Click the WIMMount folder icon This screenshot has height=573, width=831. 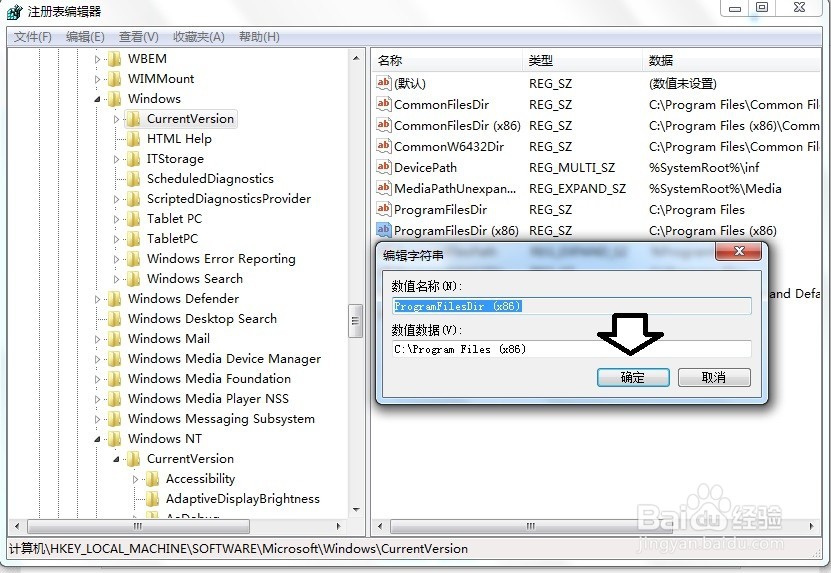click(x=114, y=79)
